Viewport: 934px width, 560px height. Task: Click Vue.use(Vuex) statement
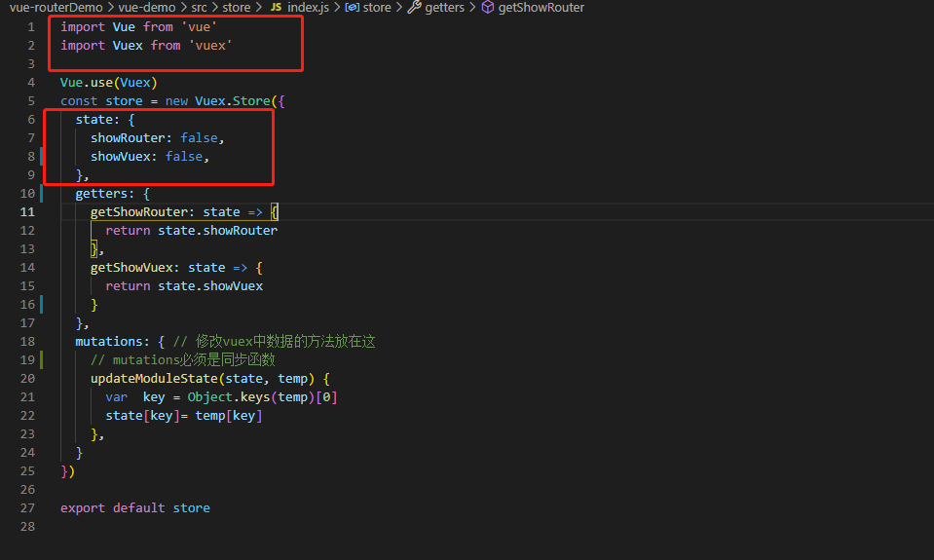(x=108, y=83)
